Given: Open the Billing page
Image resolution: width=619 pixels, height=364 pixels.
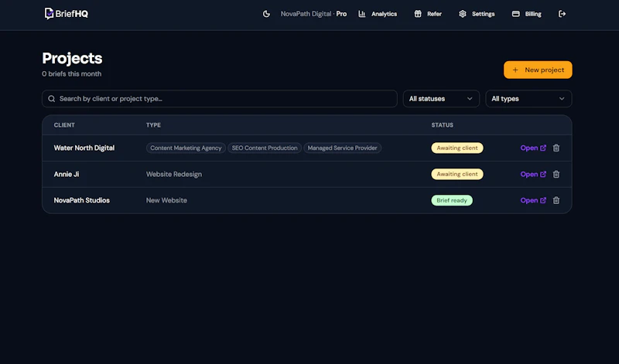Looking at the screenshot, I should point(526,14).
